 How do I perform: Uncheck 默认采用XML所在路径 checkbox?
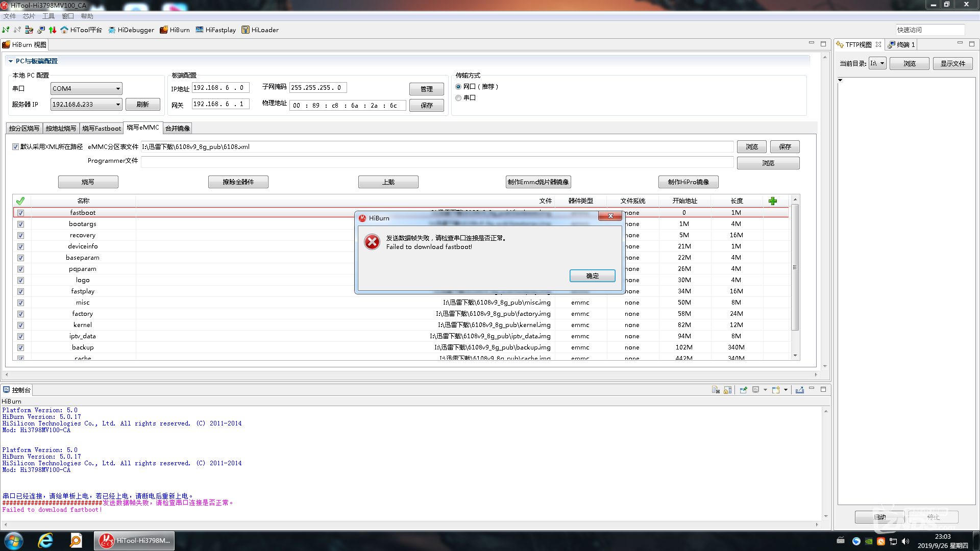point(15,147)
